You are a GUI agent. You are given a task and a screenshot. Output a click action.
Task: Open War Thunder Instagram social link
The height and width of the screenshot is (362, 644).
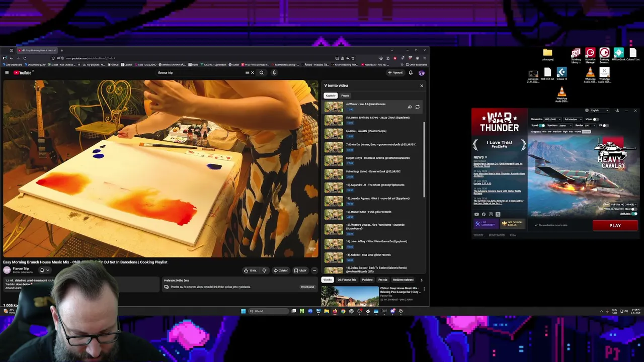coord(491,214)
